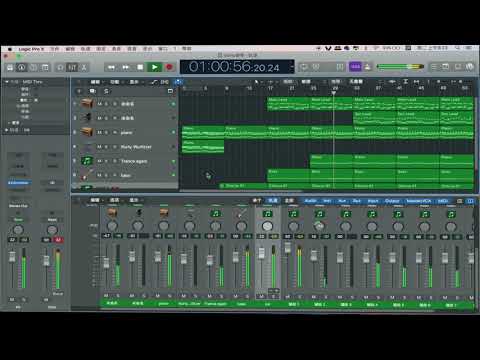This screenshot has height=360, width=480.
Task: Toggle the Inspector button in the control bar
Action: point(22,68)
